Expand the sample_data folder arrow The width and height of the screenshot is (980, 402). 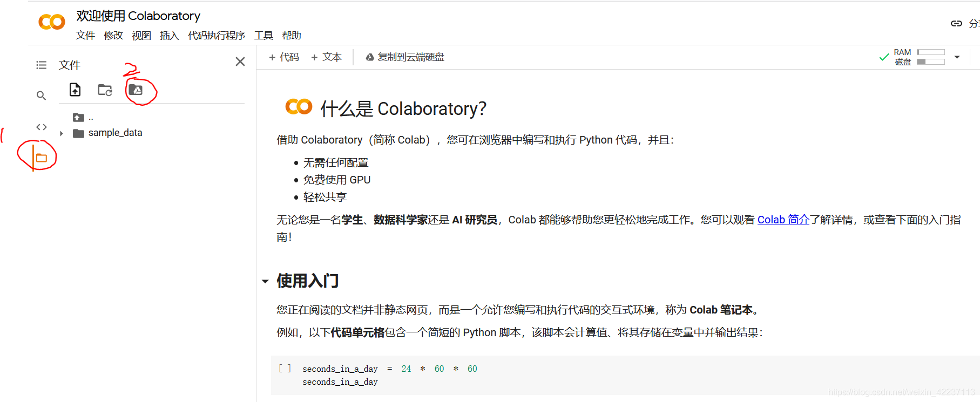pos(62,133)
